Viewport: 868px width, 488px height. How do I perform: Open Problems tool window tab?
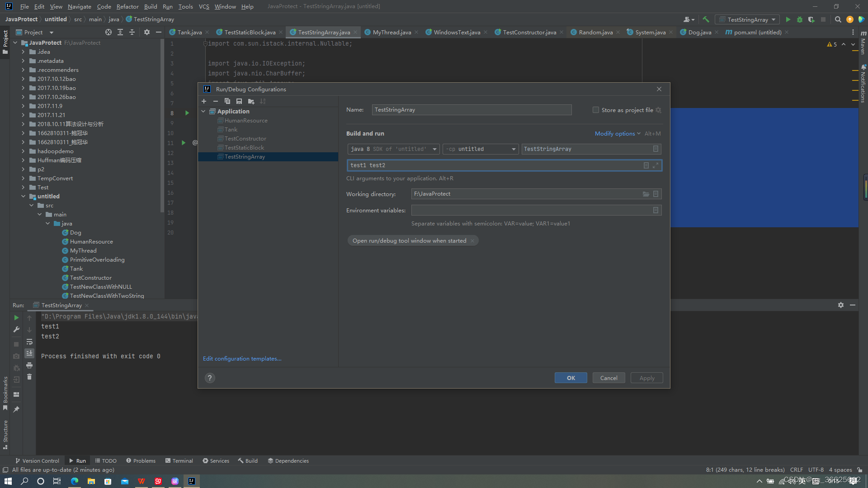pos(141,461)
